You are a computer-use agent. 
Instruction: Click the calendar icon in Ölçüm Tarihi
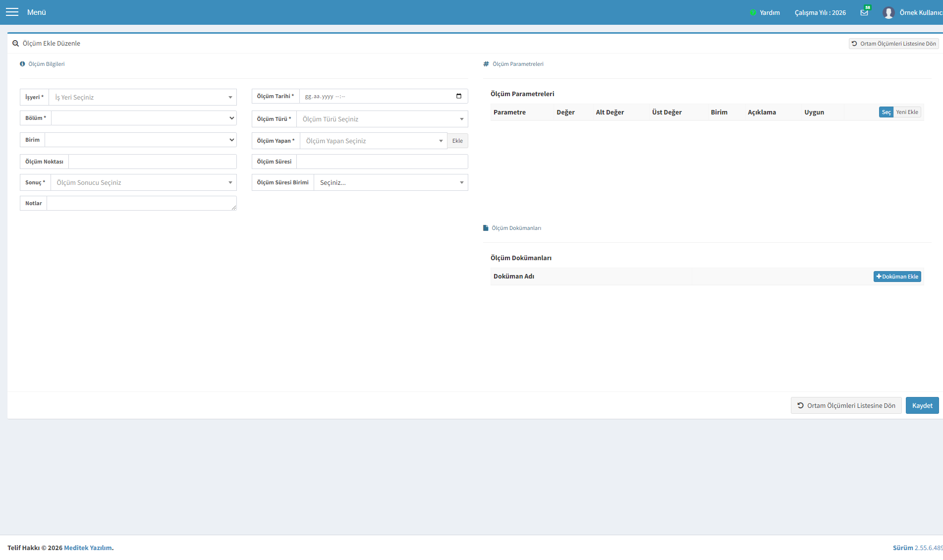459,96
